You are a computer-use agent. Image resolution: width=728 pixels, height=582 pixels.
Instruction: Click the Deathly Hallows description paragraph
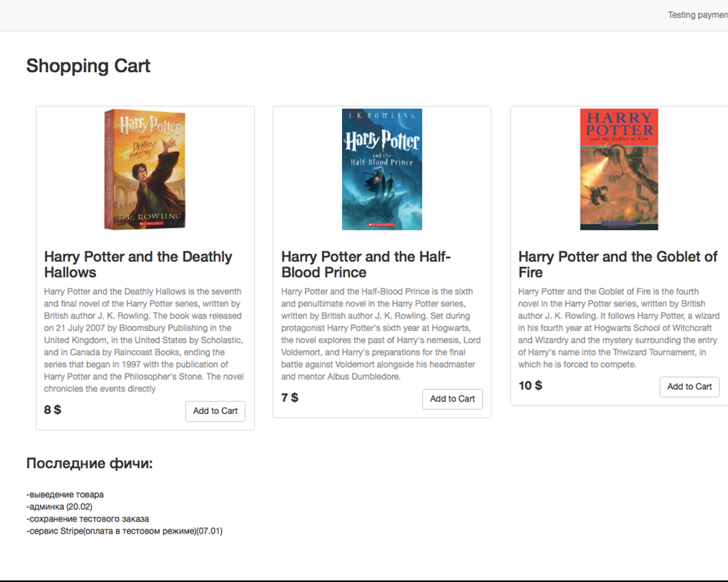(x=143, y=340)
